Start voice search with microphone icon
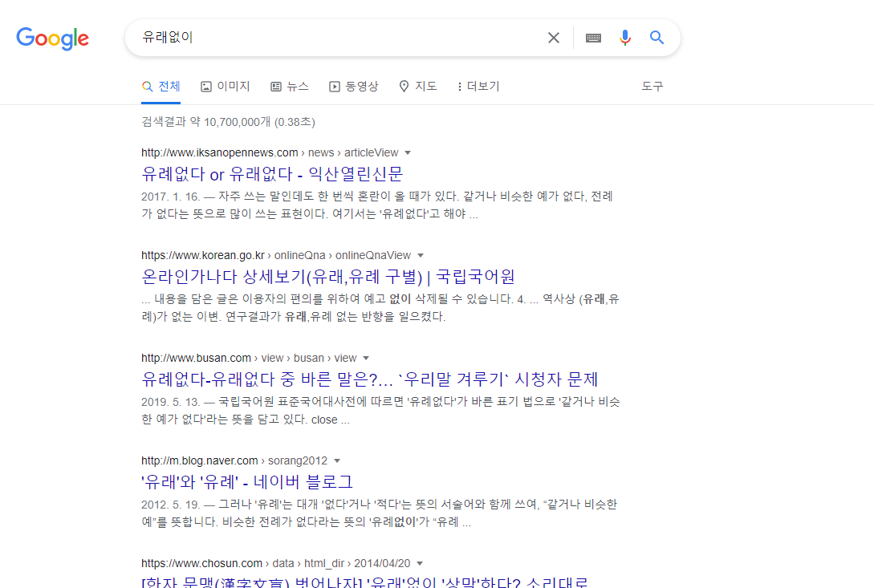 point(625,38)
